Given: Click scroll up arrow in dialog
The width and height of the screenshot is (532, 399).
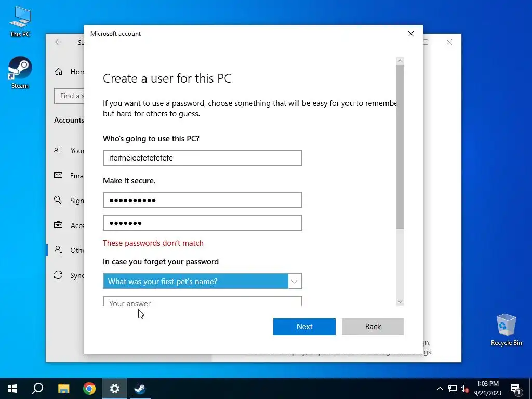Looking at the screenshot, I should [400, 61].
